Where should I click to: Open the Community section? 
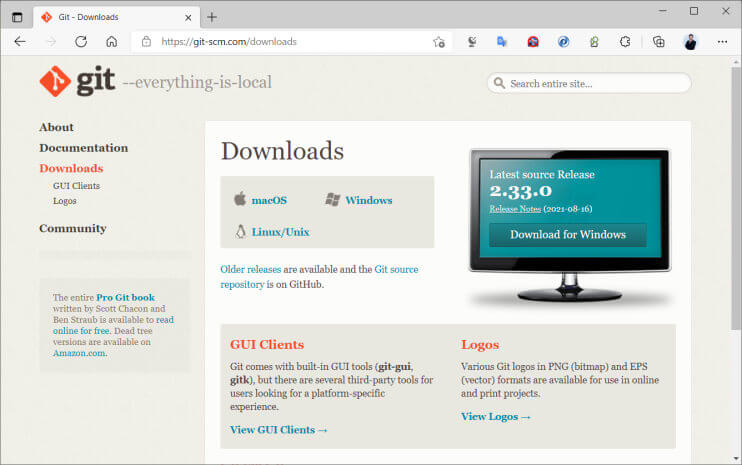pos(73,228)
